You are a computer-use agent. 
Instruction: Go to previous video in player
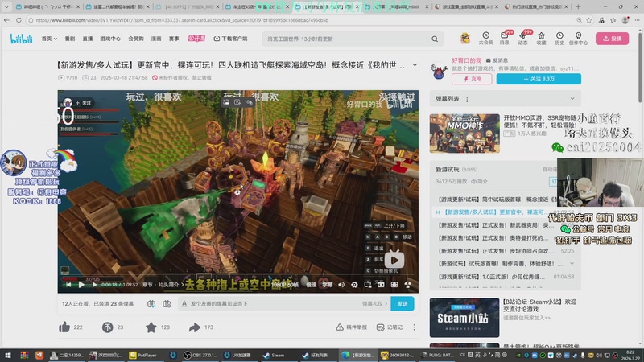coord(68,285)
